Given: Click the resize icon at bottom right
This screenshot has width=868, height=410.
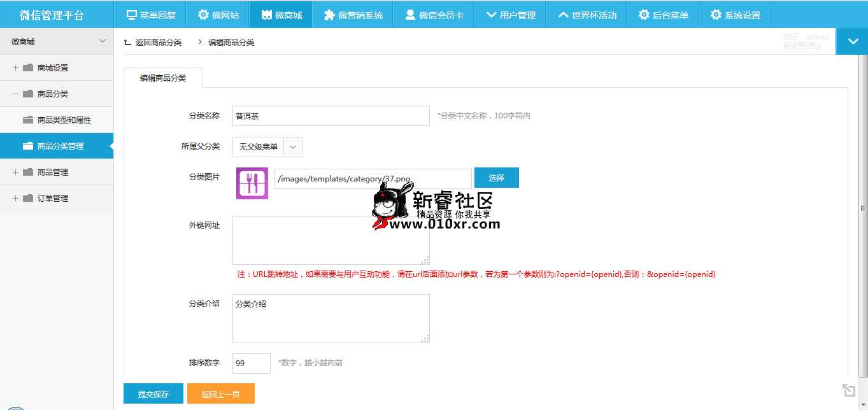Looking at the screenshot, I should 848,390.
